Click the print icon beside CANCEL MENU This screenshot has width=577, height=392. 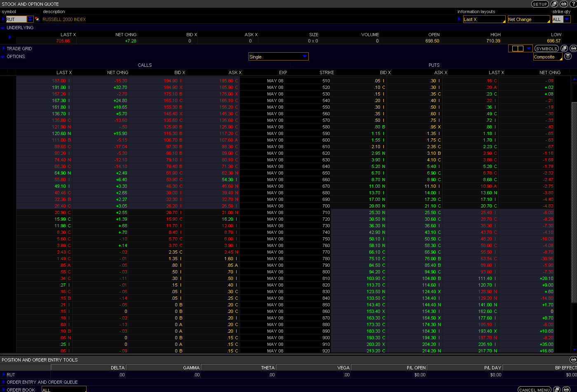[x=566, y=390]
